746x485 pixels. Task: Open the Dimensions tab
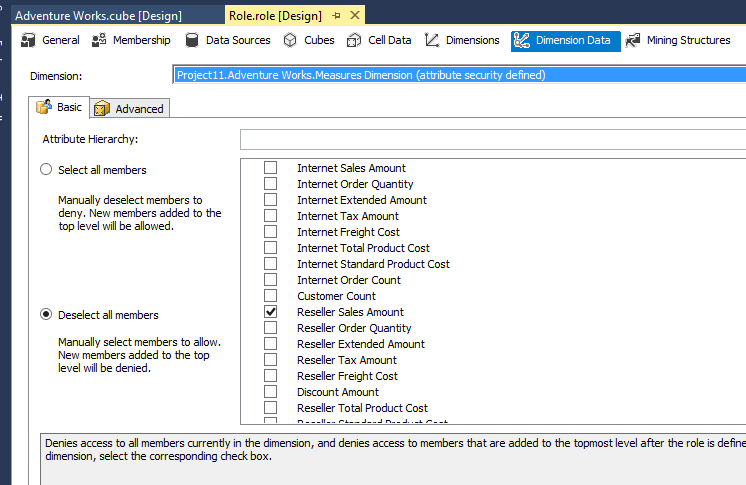click(462, 40)
